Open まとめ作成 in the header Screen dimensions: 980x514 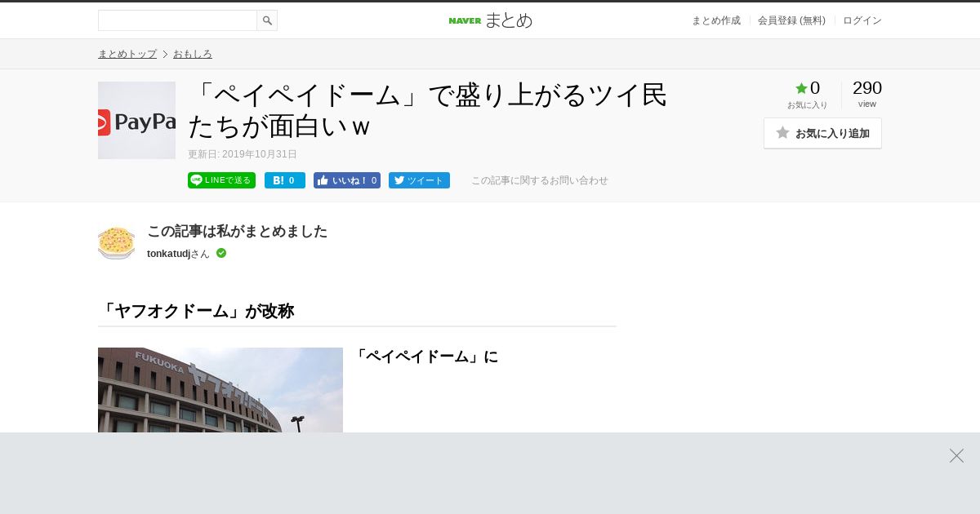point(716,20)
